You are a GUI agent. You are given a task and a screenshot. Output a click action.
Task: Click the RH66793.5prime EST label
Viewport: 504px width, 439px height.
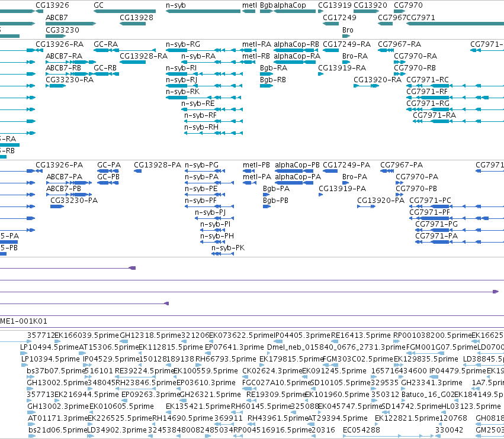click(x=226, y=359)
